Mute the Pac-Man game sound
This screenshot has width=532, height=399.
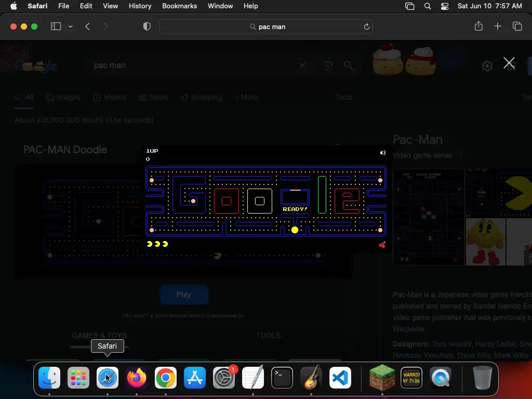(x=383, y=153)
